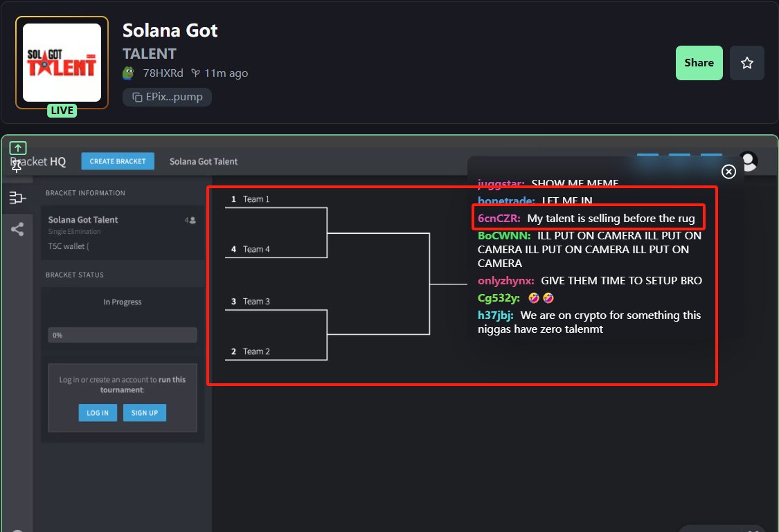779x532 pixels.
Task: Click the share nodes icon in the left sidebar
Action: [x=17, y=229]
